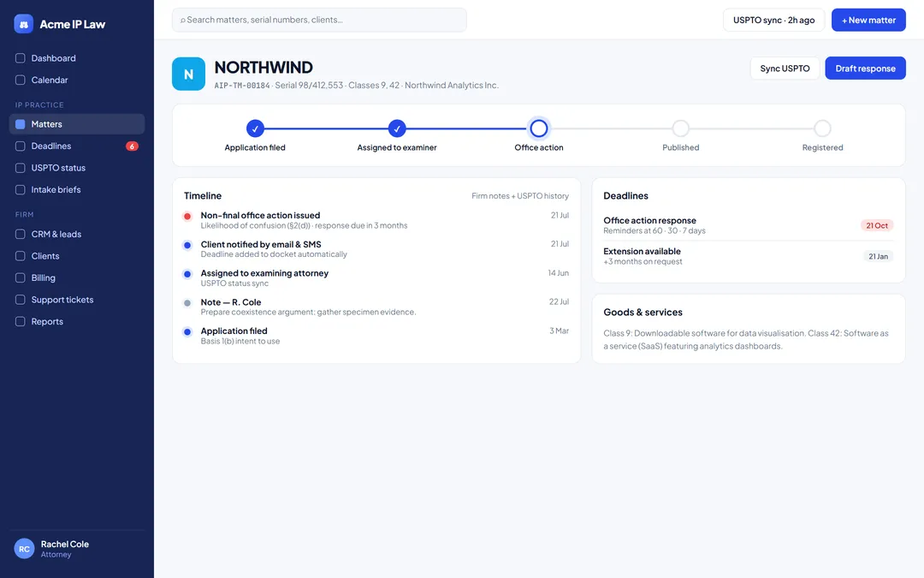The height and width of the screenshot is (578, 924).
Task: Click the Matters sidebar icon
Action: coord(20,124)
